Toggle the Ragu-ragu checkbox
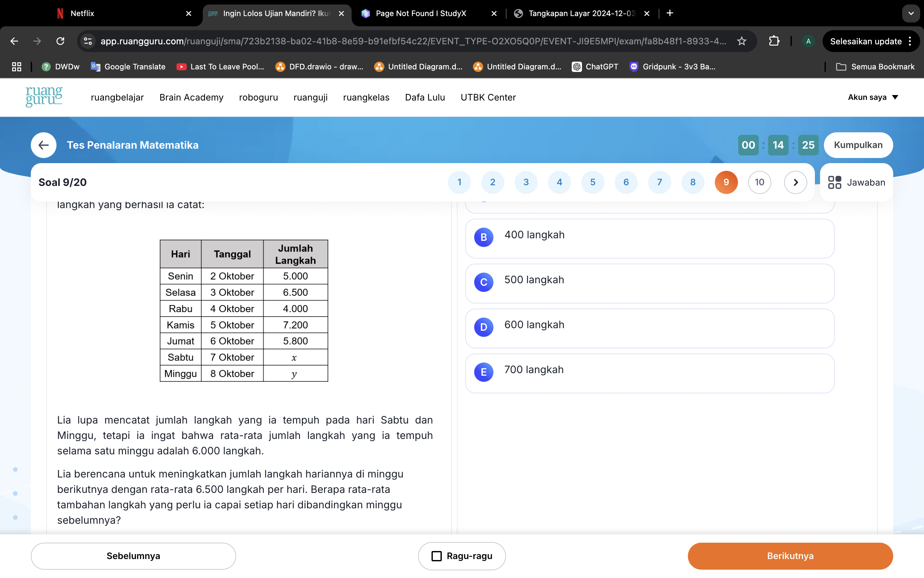Viewport: 924px width, 578px height. [436, 556]
